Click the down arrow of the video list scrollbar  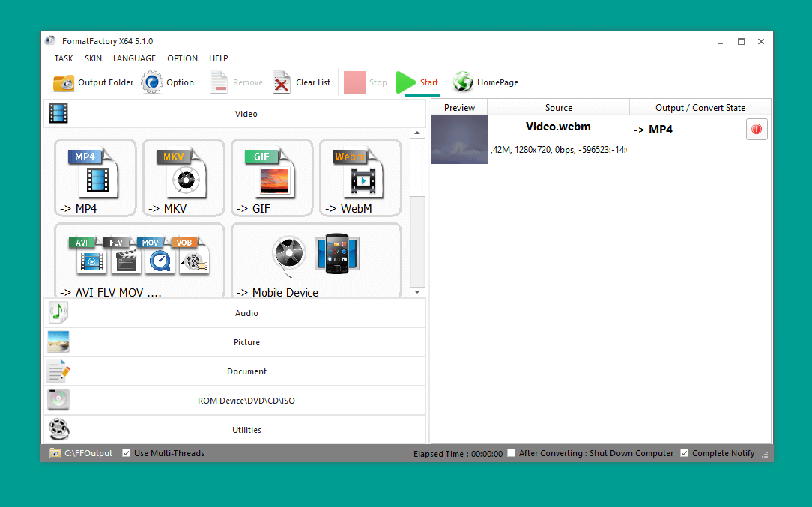coord(417,292)
